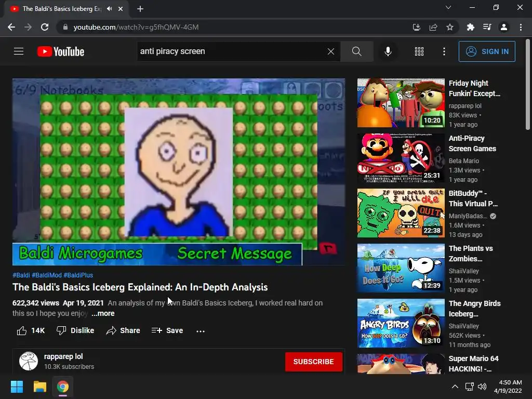Viewport: 532px width, 399px height.
Task: Open Chrome three-dot menu
Action: pyautogui.click(x=521, y=27)
